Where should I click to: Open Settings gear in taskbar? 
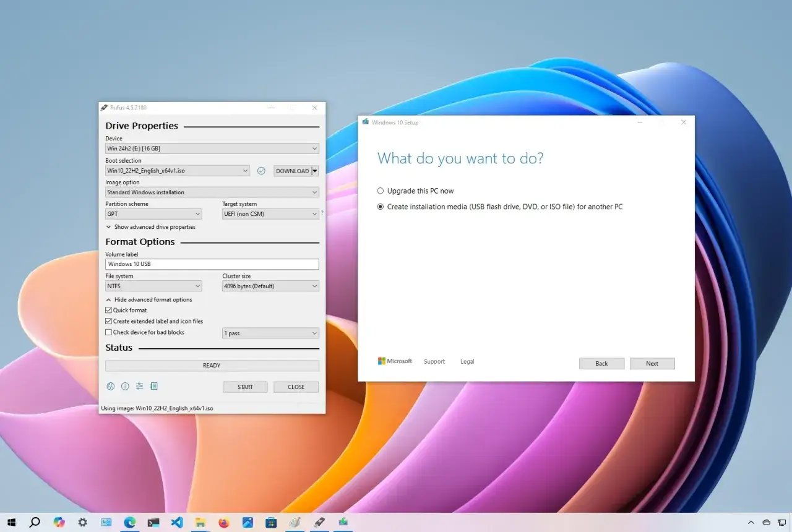point(82,522)
